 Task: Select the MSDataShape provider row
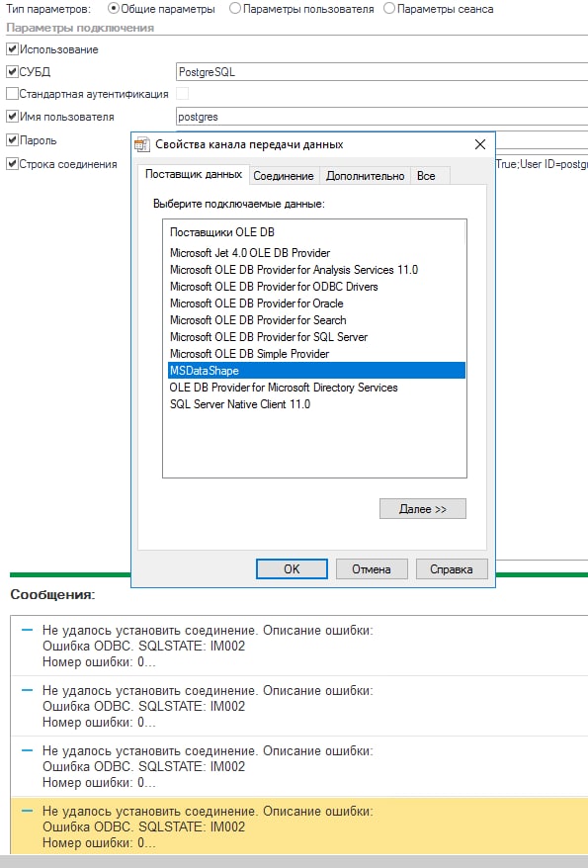(x=316, y=371)
